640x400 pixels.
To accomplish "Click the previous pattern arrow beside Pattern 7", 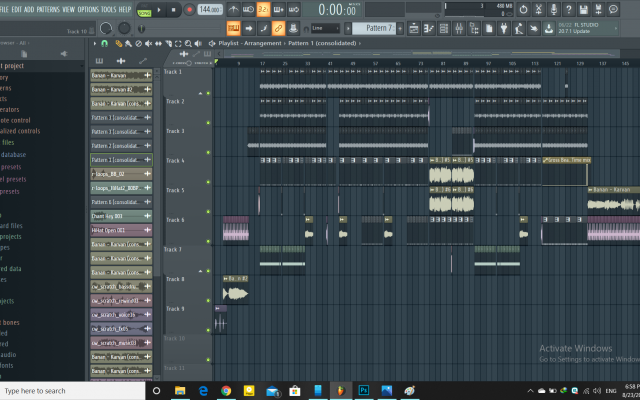I will 348,29.
